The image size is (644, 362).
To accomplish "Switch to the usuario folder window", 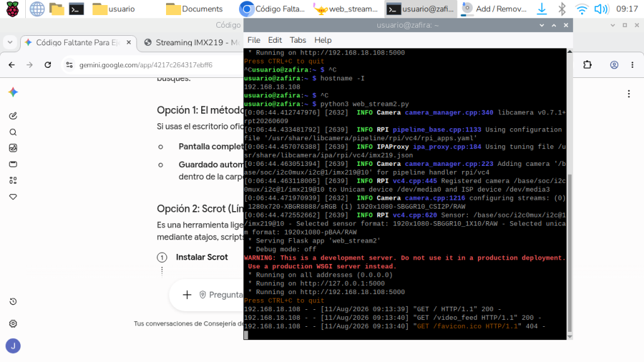I will tap(114, 9).
